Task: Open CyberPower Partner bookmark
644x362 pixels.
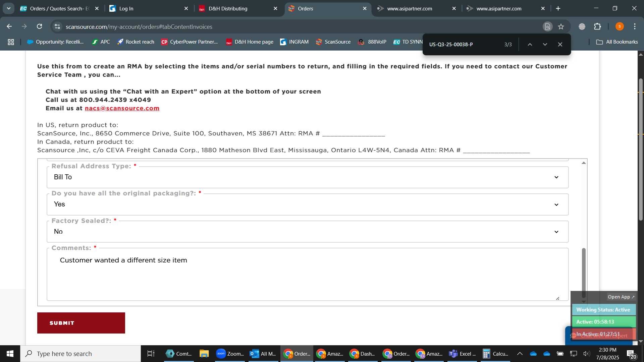Action: [190, 42]
